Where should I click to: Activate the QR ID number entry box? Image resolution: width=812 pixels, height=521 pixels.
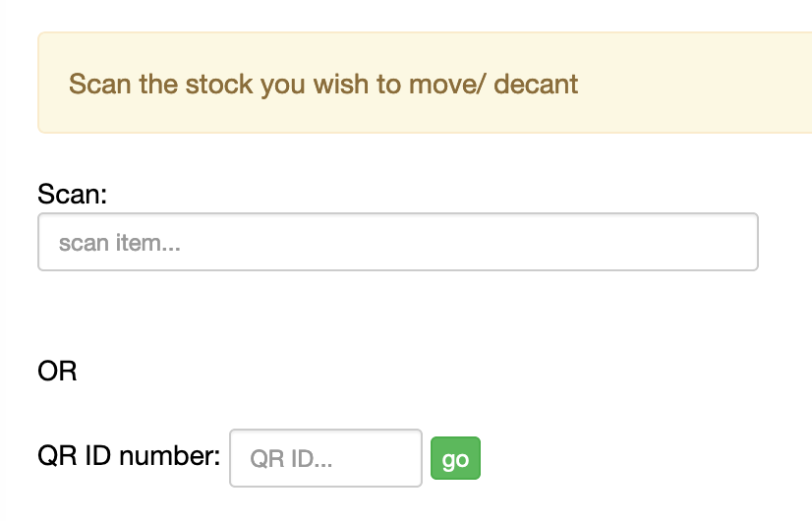coord(325,458)
